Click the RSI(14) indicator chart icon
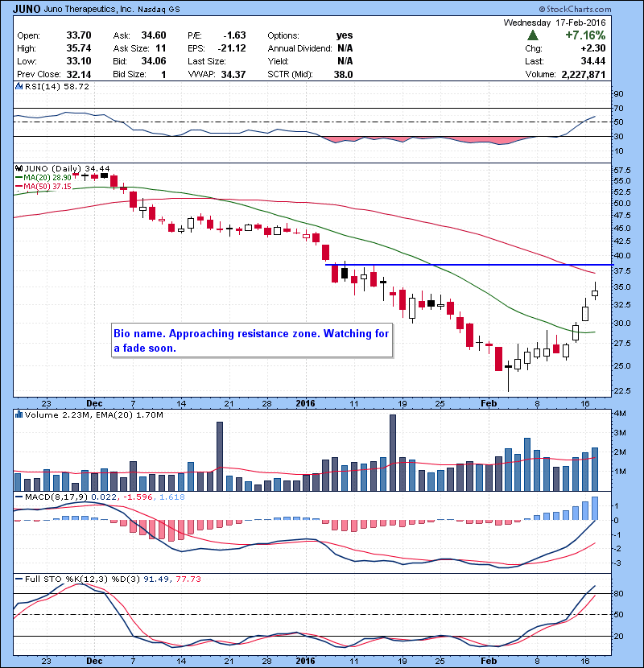This screenshot has height=668, width=644. pyautogui.click(x=19, y=86)
